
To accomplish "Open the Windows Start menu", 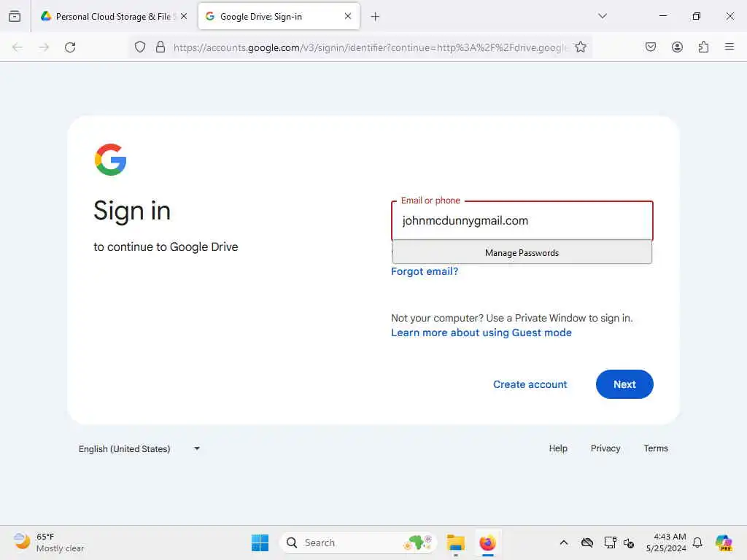I will click(x=260, y=542).
